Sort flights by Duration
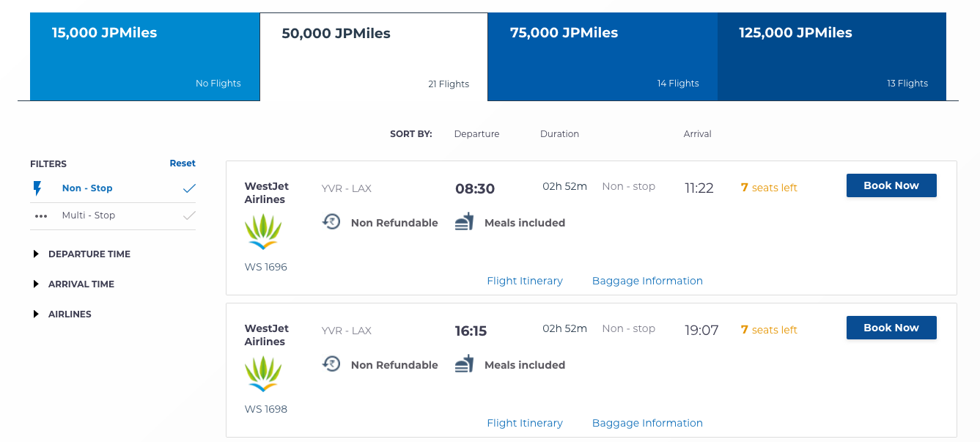Viewport: 980px width, 442px height. pyautogui.click(x=559, y=134)
